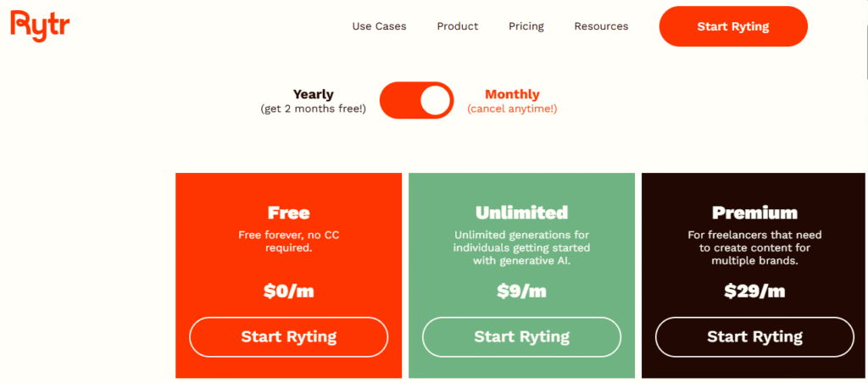Open the Use Cases menu

pos(379,26)
